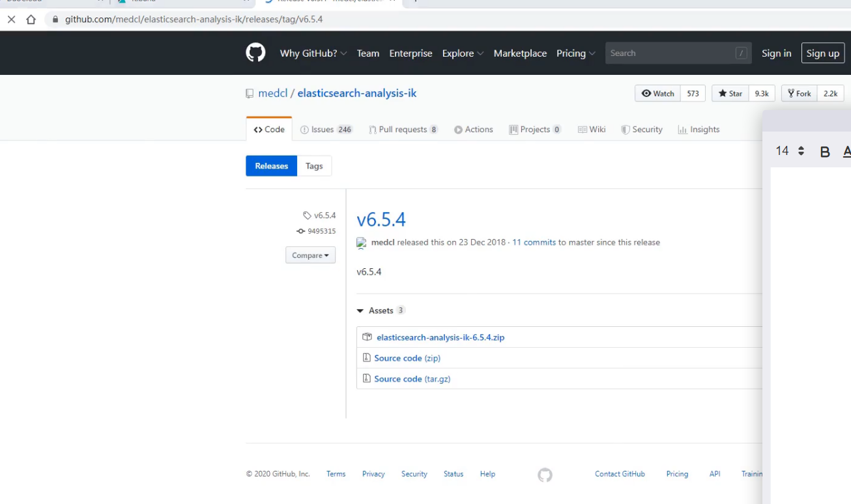Click the GitHub logo in the footer
The image size is (851, 504).
[545, 475]
